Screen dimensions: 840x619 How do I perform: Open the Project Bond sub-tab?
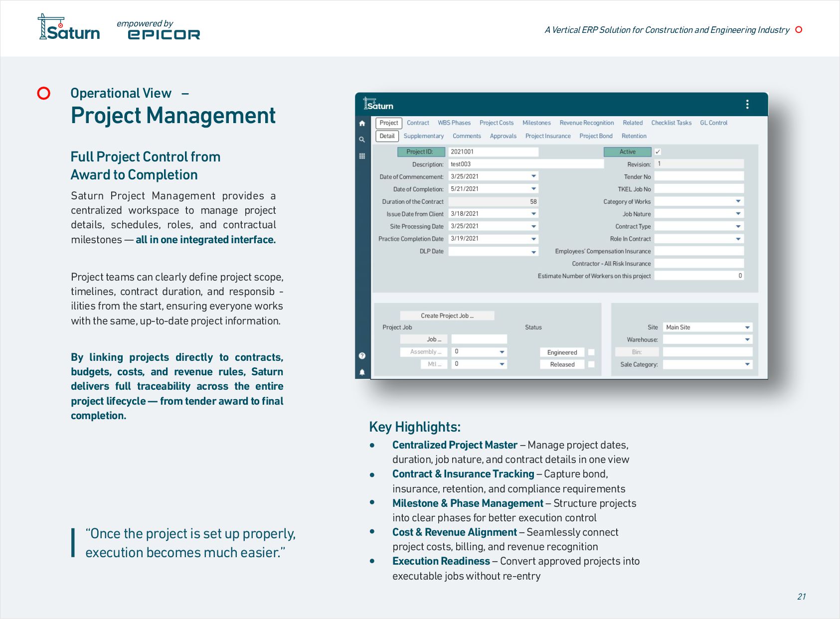pyautogui.click(x=596, y=136)
